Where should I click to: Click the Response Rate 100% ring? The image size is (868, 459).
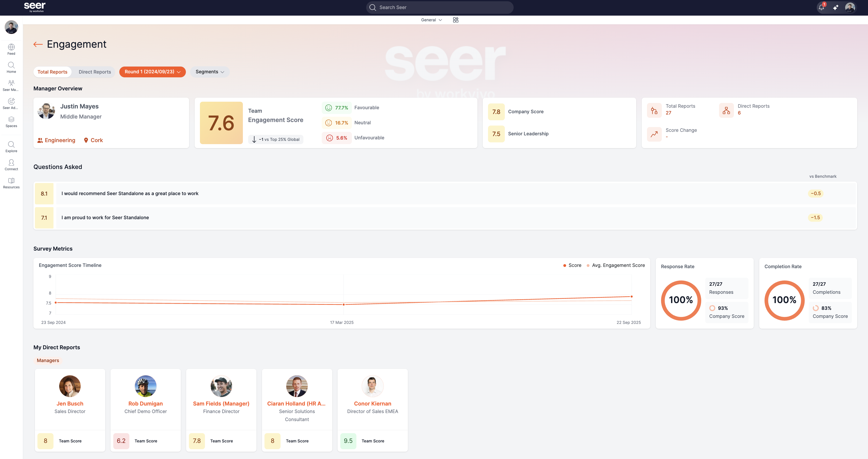(x=681, y=300)
